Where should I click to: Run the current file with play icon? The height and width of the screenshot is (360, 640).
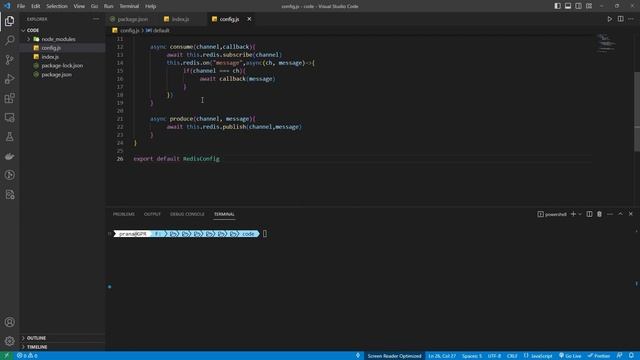coord(609,19)
